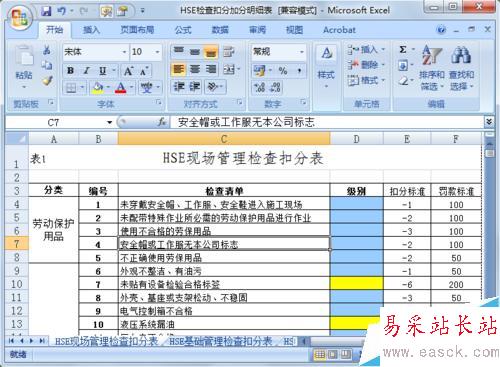This screenshot has width=500, height=367.
Task: Switch to the 数据 ribbon tab
Action: click(220, 30)
